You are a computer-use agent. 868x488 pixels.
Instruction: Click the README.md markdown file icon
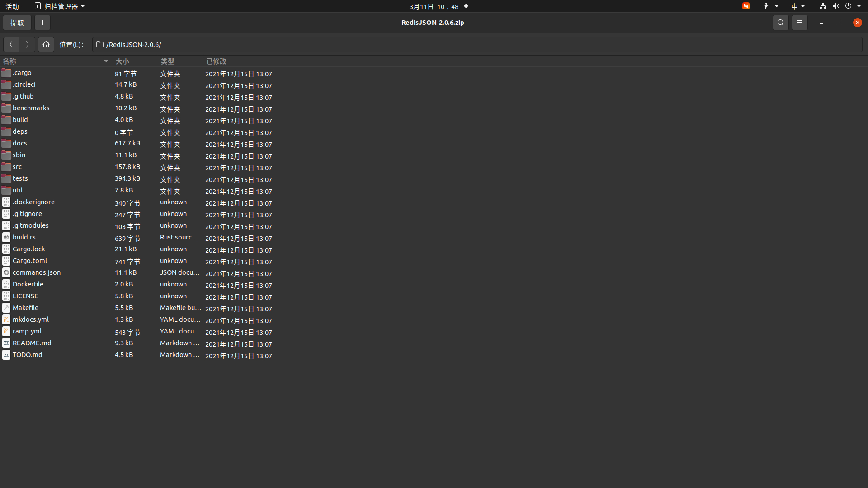click(6, 343)
